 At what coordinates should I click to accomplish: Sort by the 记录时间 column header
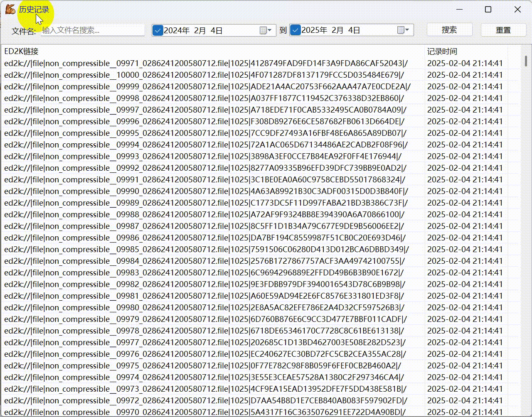442,52
